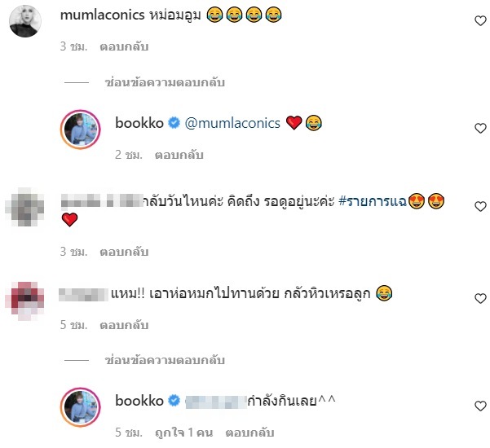
Task: Like bookko's reply to @mumlaconics
Action: [x=480, y=129]
